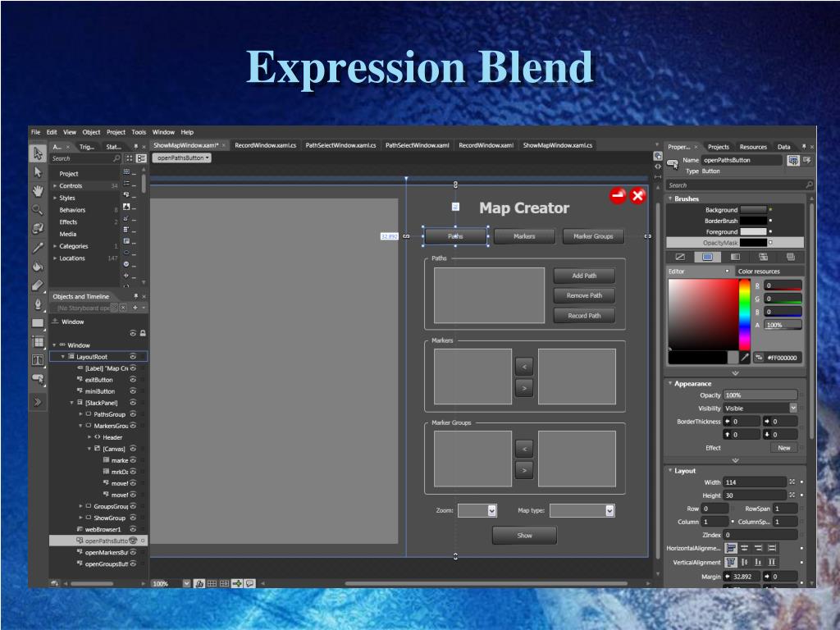Image resolution: width=840 pixels, height=630 pixels.
Task: Select the Rectangle shape tool
Action: [x=38, y=323]
